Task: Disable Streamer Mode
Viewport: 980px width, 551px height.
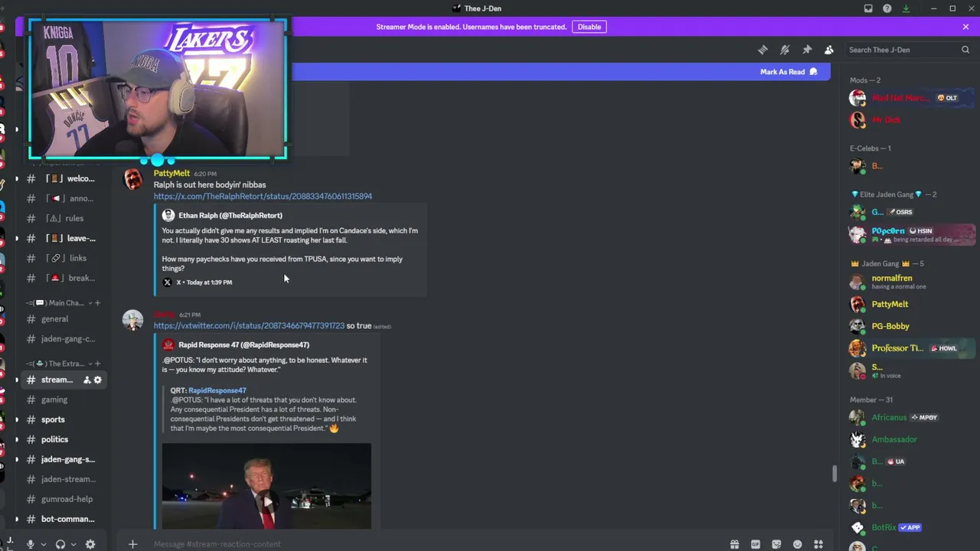Action: 590,27
